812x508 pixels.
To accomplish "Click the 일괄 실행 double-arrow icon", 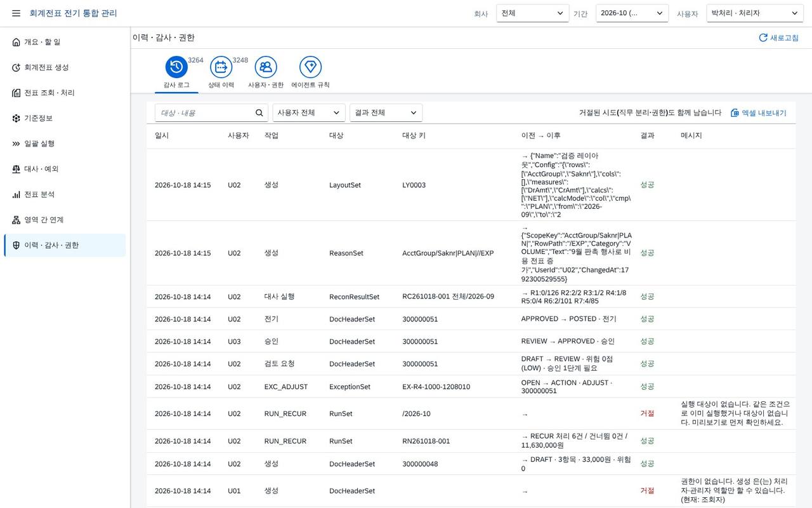I will [16, 144].
